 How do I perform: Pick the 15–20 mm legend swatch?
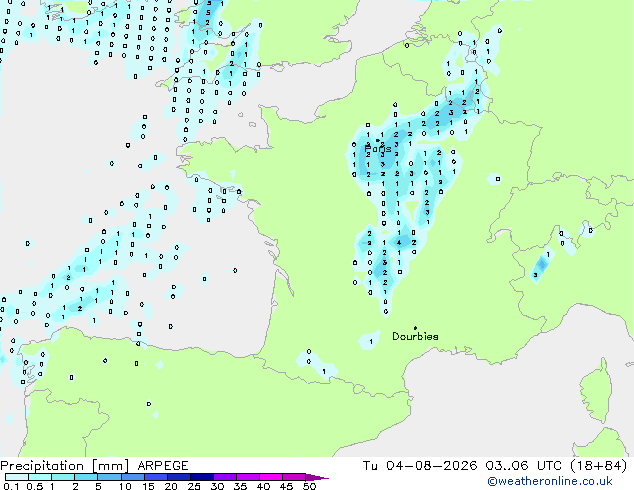[x=156, y=477]
